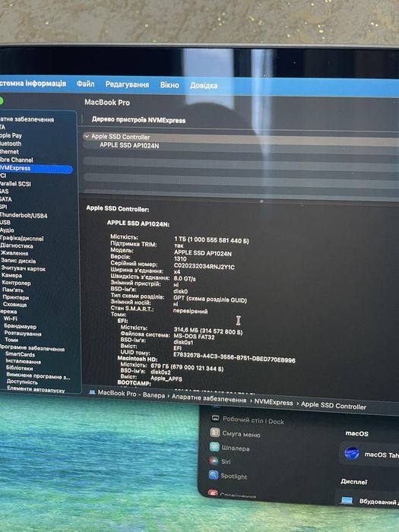Screen dimensions: 399x532
Task: Select Сховище in the sidebar
Action: [15, 305]
